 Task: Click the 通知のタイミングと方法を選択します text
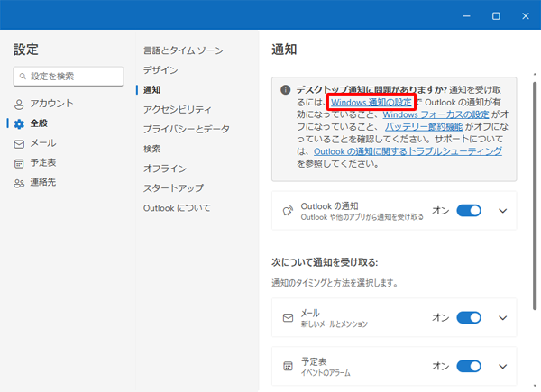335,283
